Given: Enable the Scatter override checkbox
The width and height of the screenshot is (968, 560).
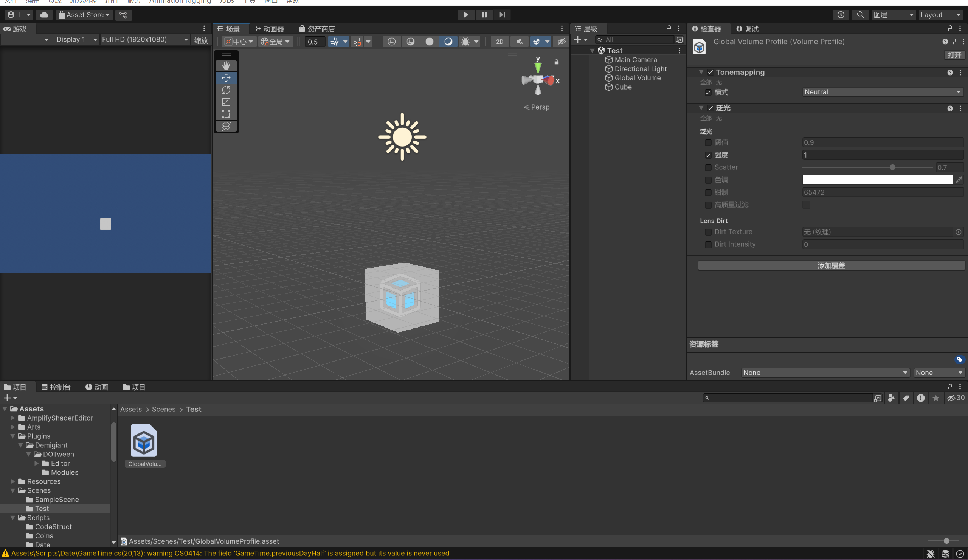Looking at the screenshot, I should point(708,167).
